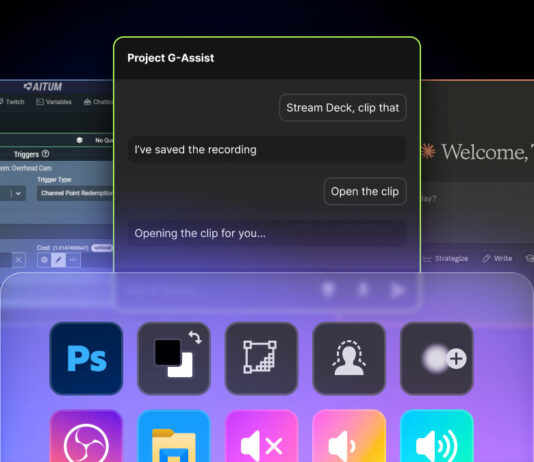This screenshot has width=534, height=462.
Task: Click the Strategize suggestion button
Action: point(447,258)
